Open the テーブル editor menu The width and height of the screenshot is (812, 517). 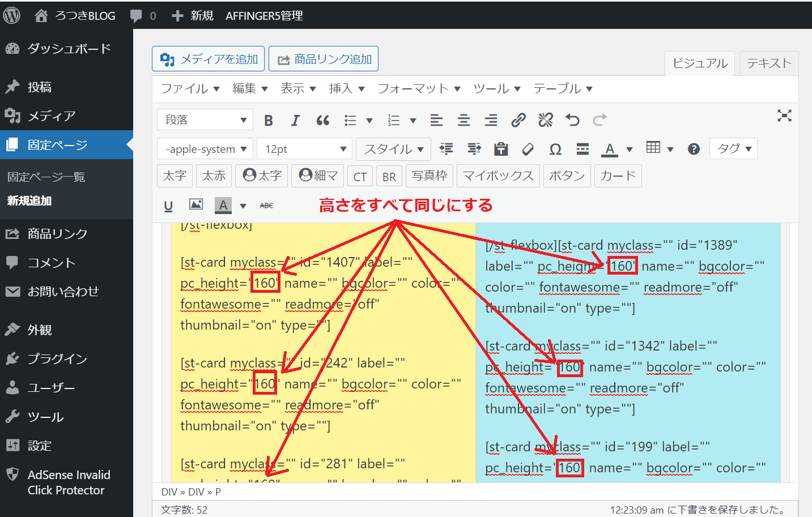coord(563,88)
